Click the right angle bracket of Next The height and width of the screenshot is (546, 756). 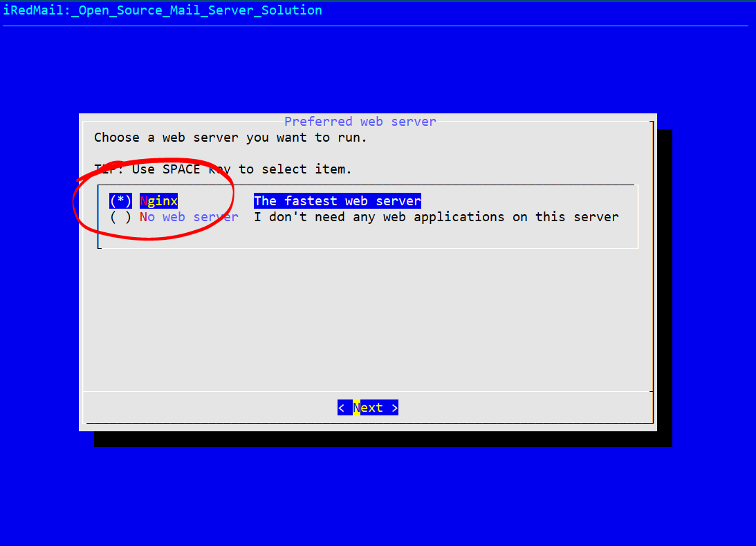pyautogui.click(x=394, y=408)
